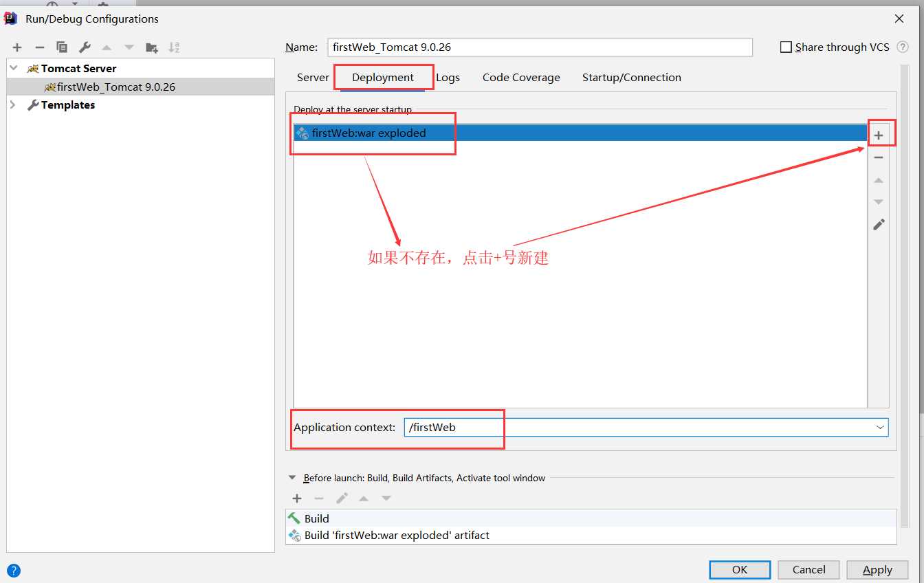Focus the Name input field
The height and width of the screenshot is (583, 924).
click(x=540, y=47)
